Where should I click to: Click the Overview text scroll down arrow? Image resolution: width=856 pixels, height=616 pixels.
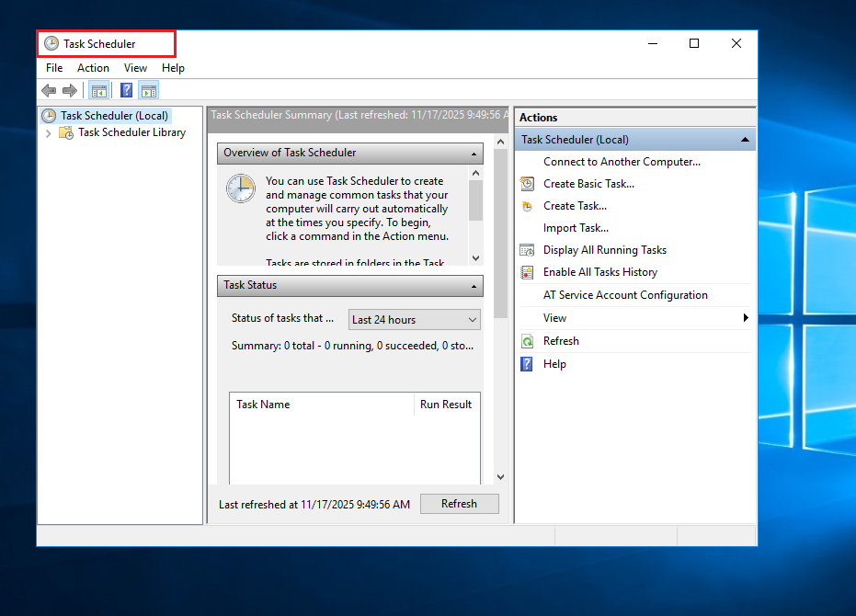[x=475, y=258]
